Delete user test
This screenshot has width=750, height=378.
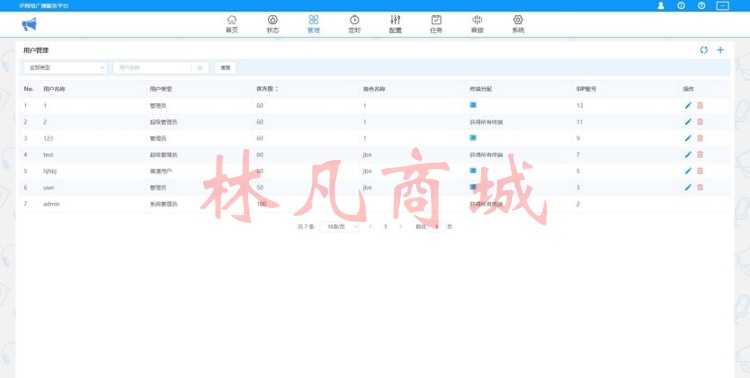pos(700,154)
